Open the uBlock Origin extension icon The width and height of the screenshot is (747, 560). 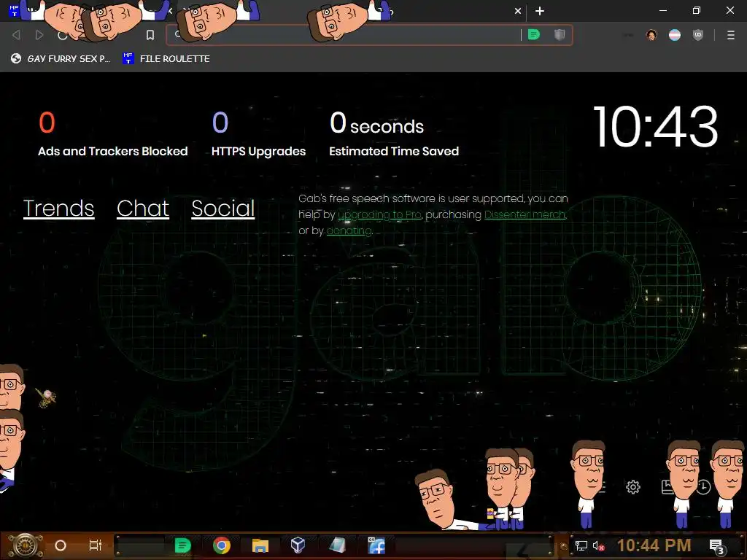coord(698,35)
